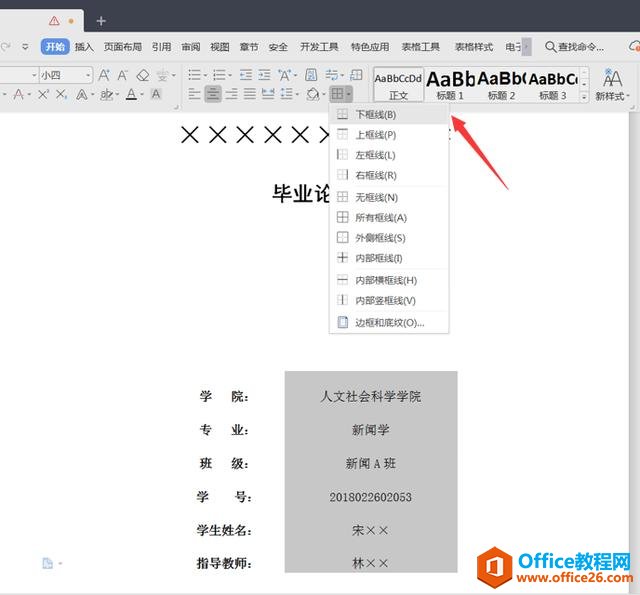The image size is (640, 595).
Task: Apply the 标题 1 style
Action: point(450,85)
